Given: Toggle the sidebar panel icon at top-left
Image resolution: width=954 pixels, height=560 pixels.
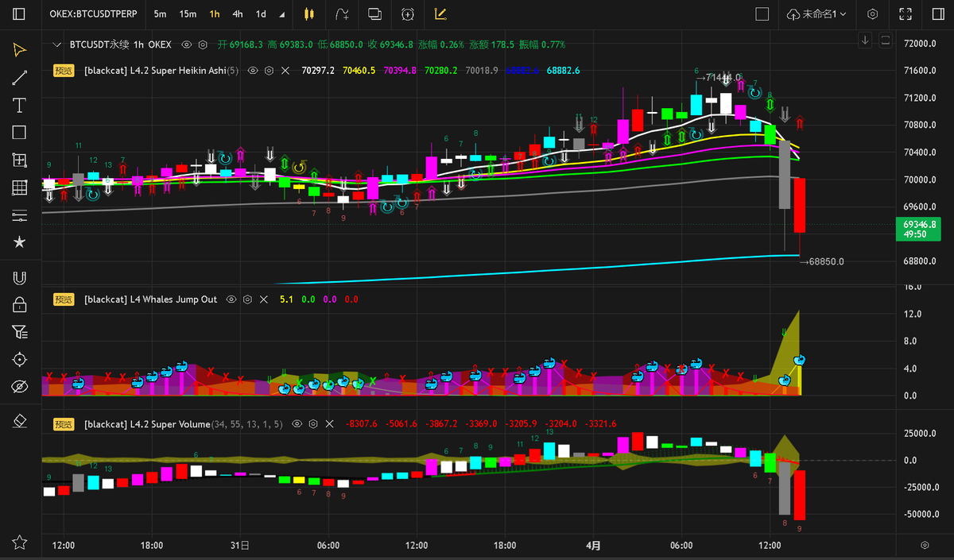Looking at the screenshot, I should (x=19, y=14).
